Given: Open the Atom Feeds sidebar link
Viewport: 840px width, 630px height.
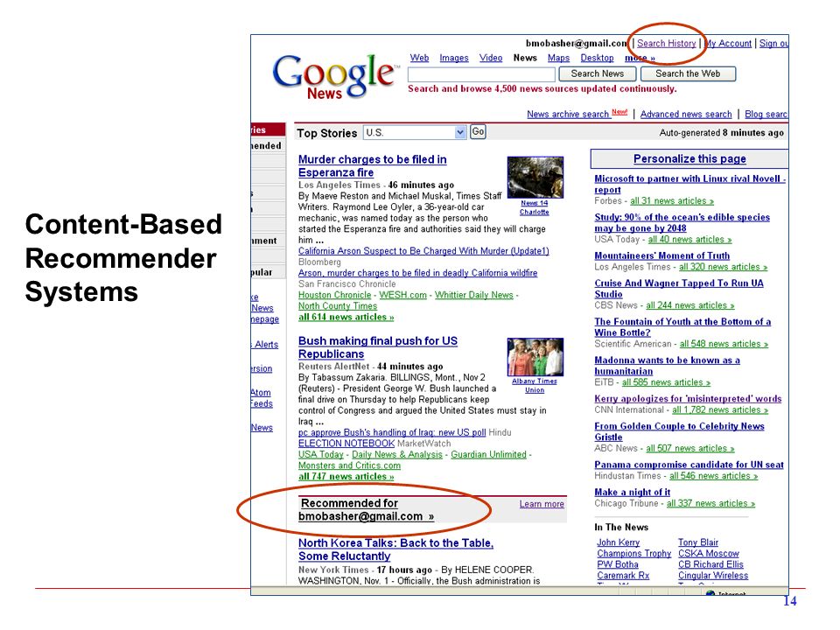Looking at the screenshot, I should click(262, 398).
